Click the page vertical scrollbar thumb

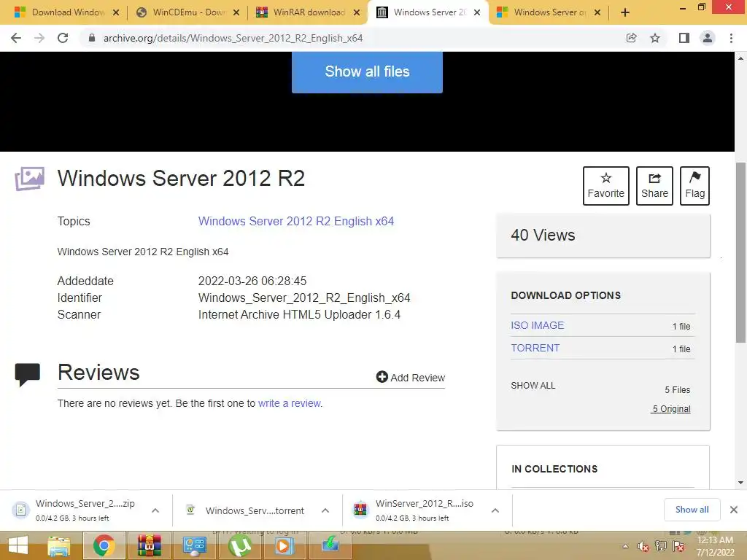[740, 252]
